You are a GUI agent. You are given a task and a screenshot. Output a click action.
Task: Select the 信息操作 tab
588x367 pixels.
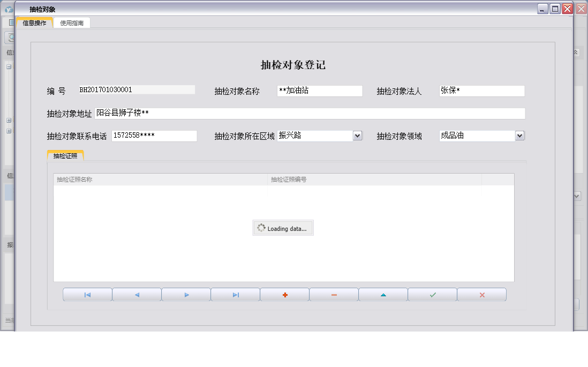point(34,23)
